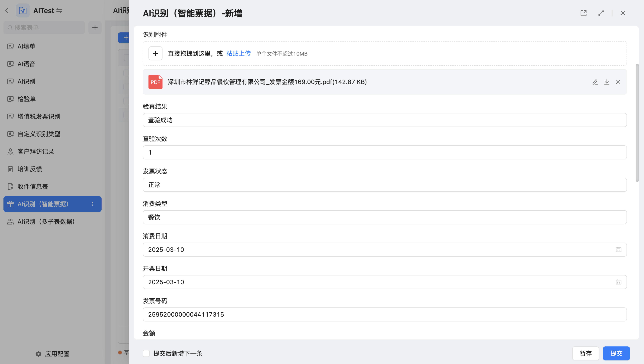Check 提交后新增下一条 checkbox
644x364 pixels.
point(146,353)
